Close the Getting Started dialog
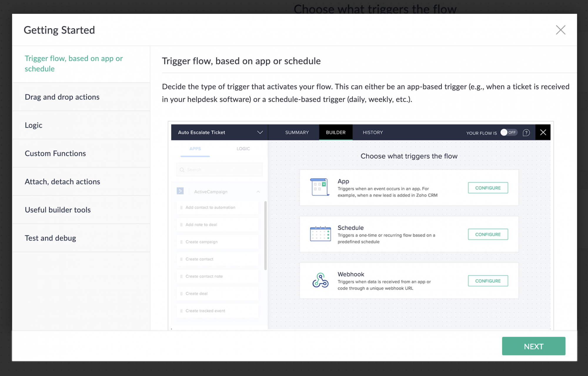The width and height of the screenshot is (588, 376). tap(560, 30)
